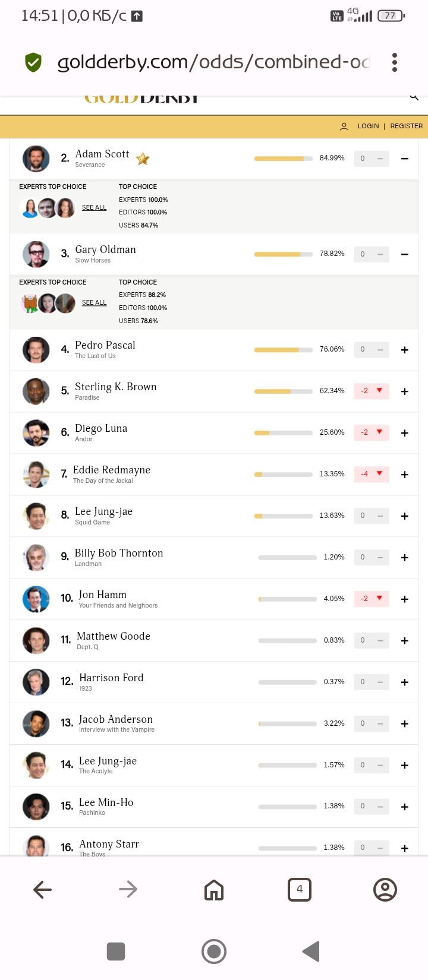Open the browser three-dot menu
The width and height of the screenshot is (428, 980).
click(395, 62)
